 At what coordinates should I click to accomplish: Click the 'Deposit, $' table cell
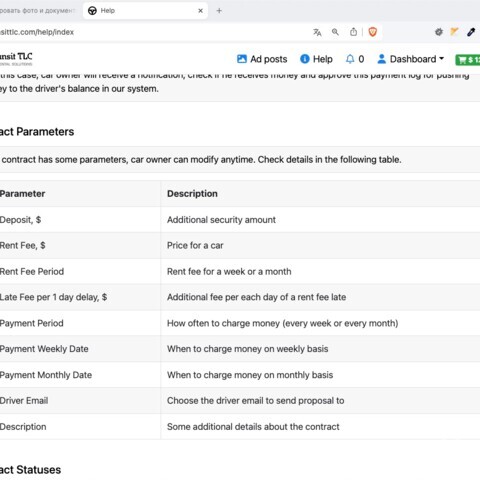pyautogui.click(x=80, y=220)
